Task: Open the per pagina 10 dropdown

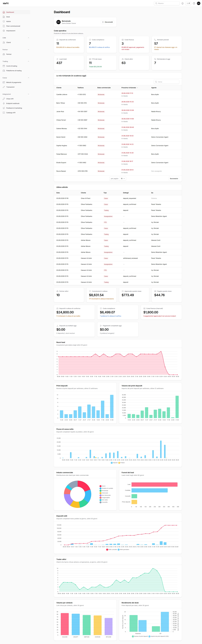Action: (123, 179)
